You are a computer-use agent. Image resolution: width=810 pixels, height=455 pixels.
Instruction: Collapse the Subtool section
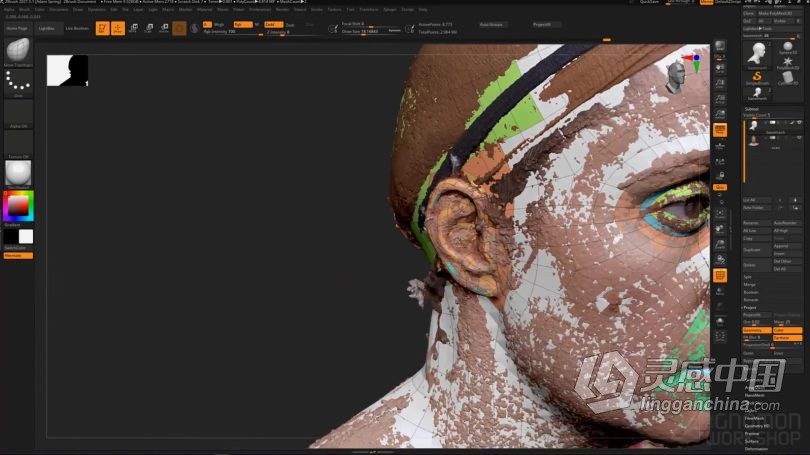coord(752,109)
